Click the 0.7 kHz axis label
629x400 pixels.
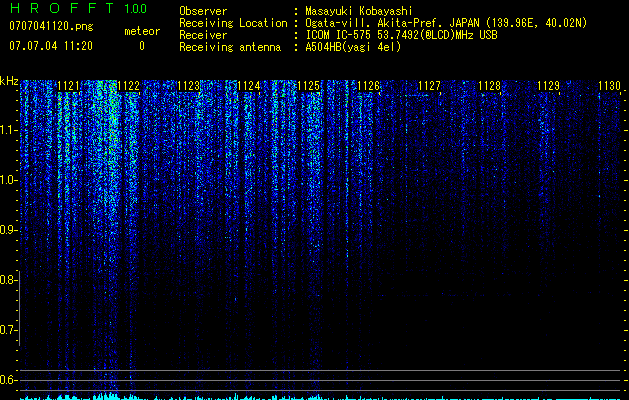point(8,330)
